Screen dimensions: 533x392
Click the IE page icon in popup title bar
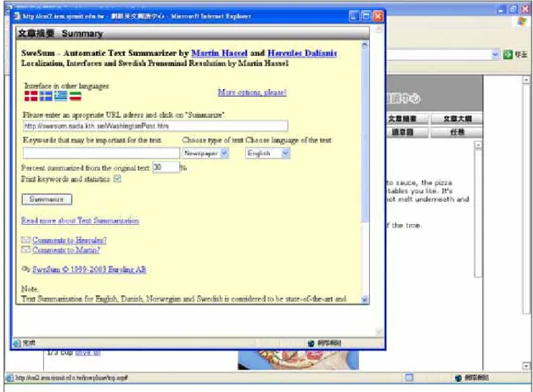coord(17,16)
